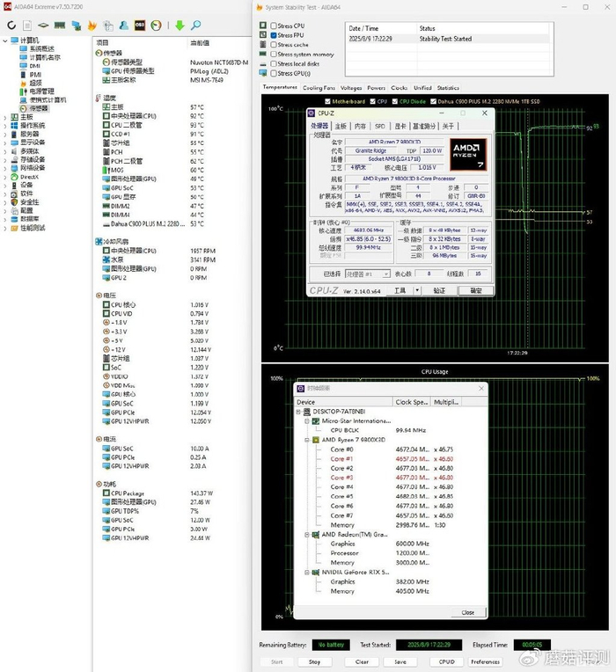Expand the 性能测试 tree node
Screen dimensions: 616x672
[5, 228]
